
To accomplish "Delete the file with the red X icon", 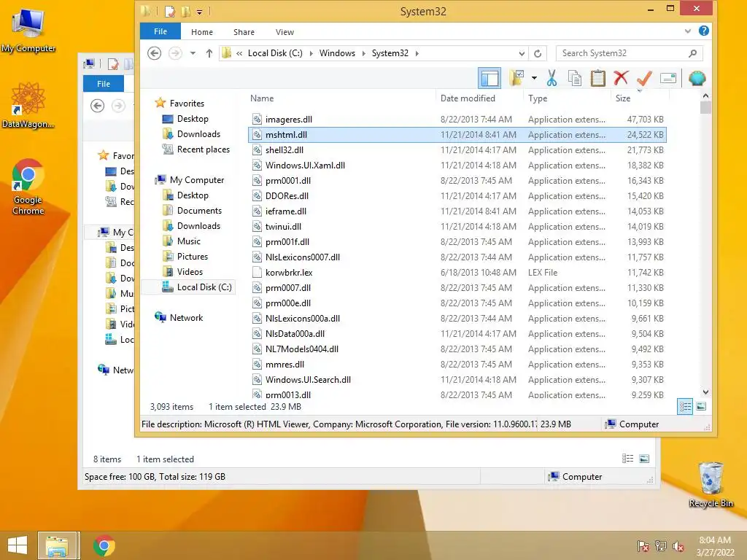I will (x=621, y=78).
